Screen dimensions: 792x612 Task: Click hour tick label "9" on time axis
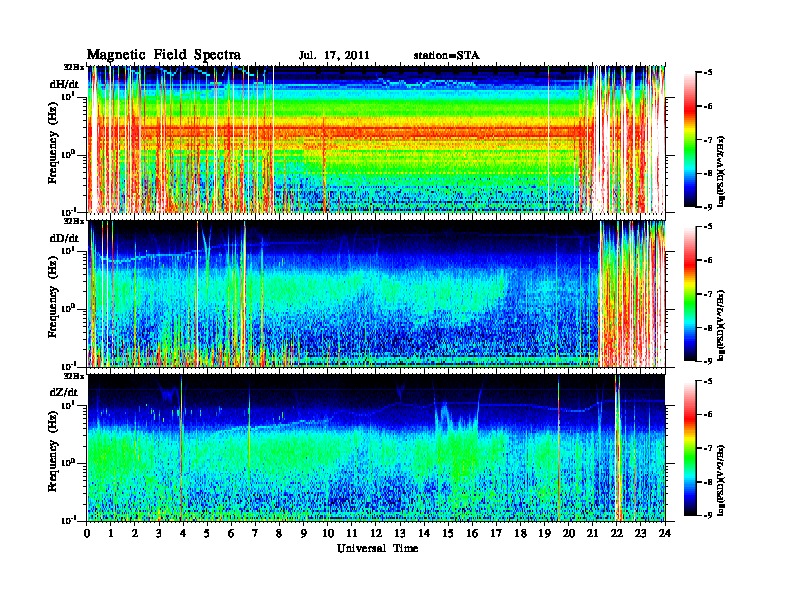[x=304, y=533]
